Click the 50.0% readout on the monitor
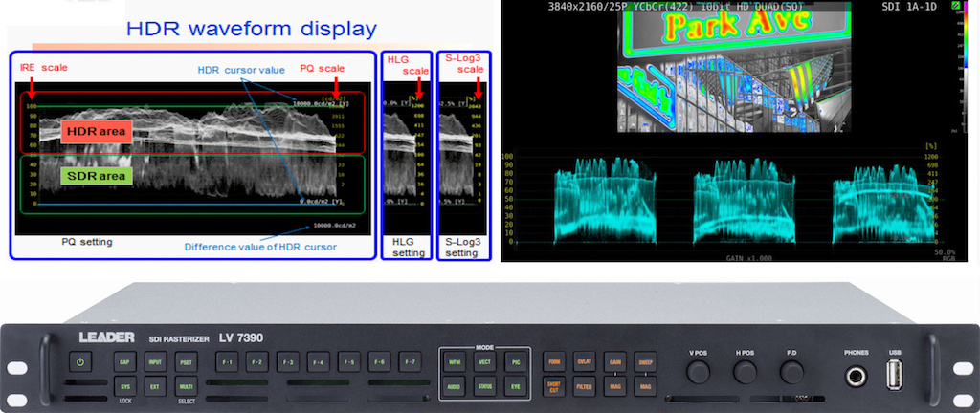 (x=946, y=251)
